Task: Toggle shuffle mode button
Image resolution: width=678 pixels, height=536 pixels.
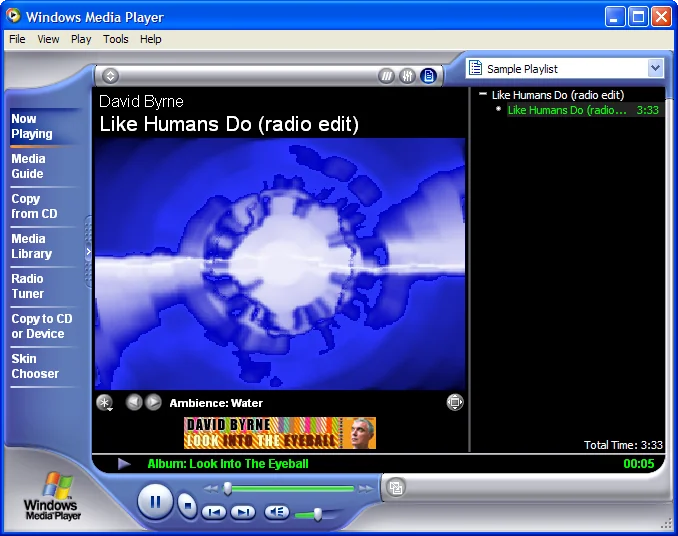Action: 386,77
